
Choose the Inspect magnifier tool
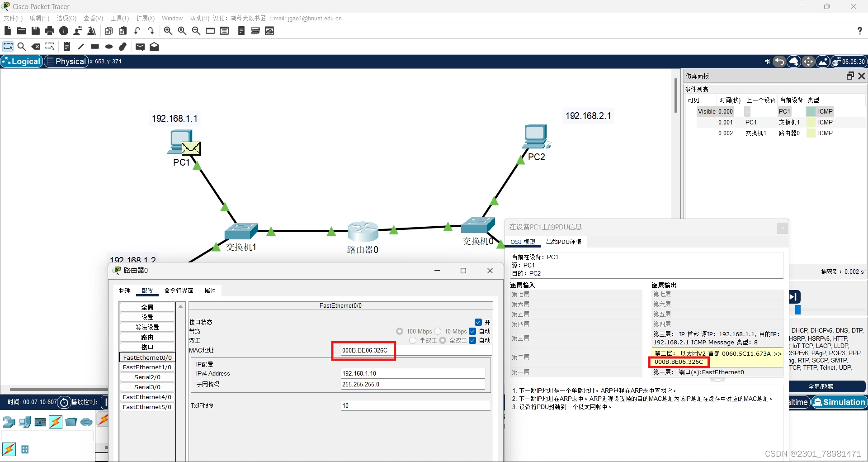point(21,47)
